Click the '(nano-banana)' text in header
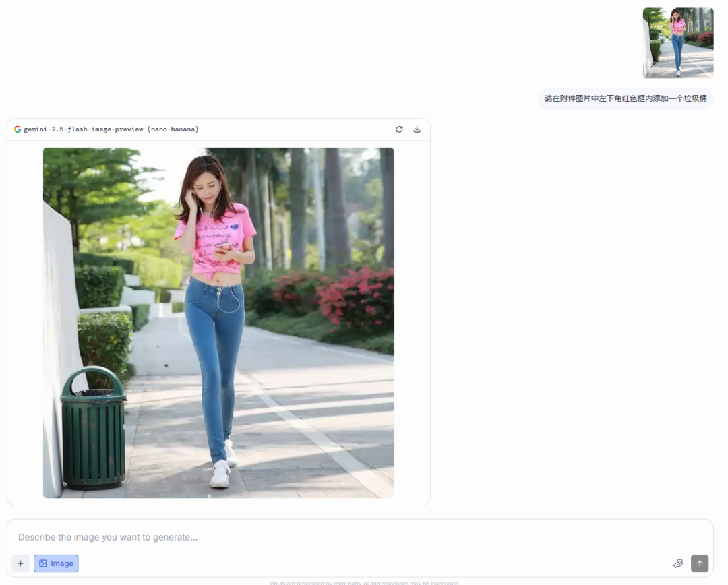Image resolution: width=728 pixels, height=585 pixels. tap(173, 129)
